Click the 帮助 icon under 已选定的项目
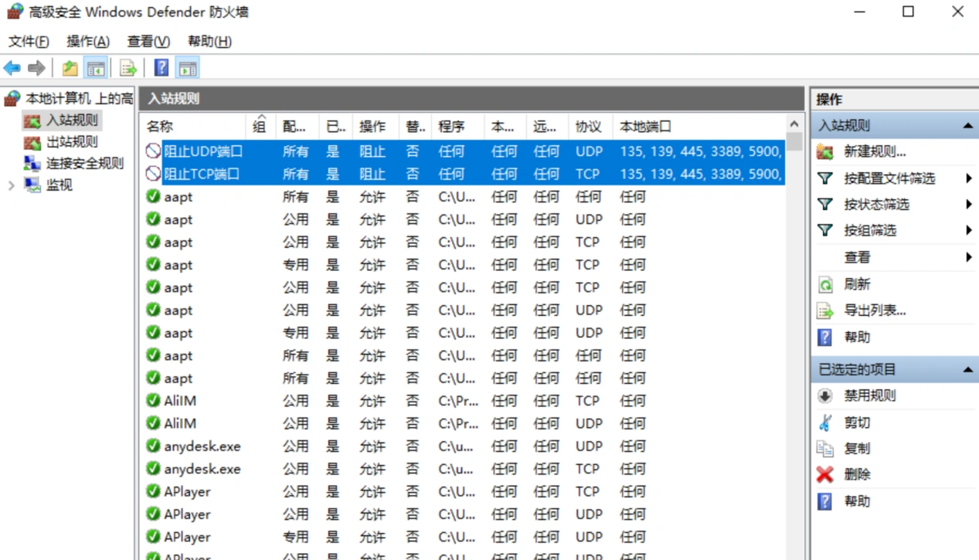Screen dimensions: 979x560 coord(825,501)
